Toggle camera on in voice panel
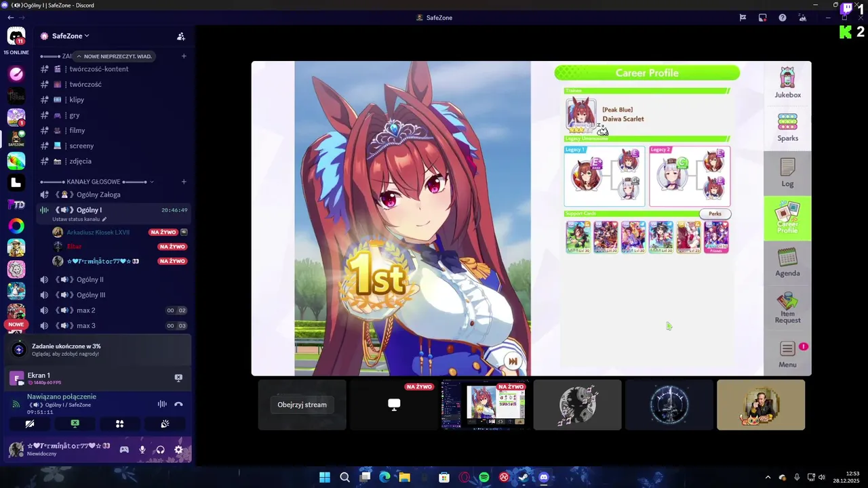 (x=29, y=424)
